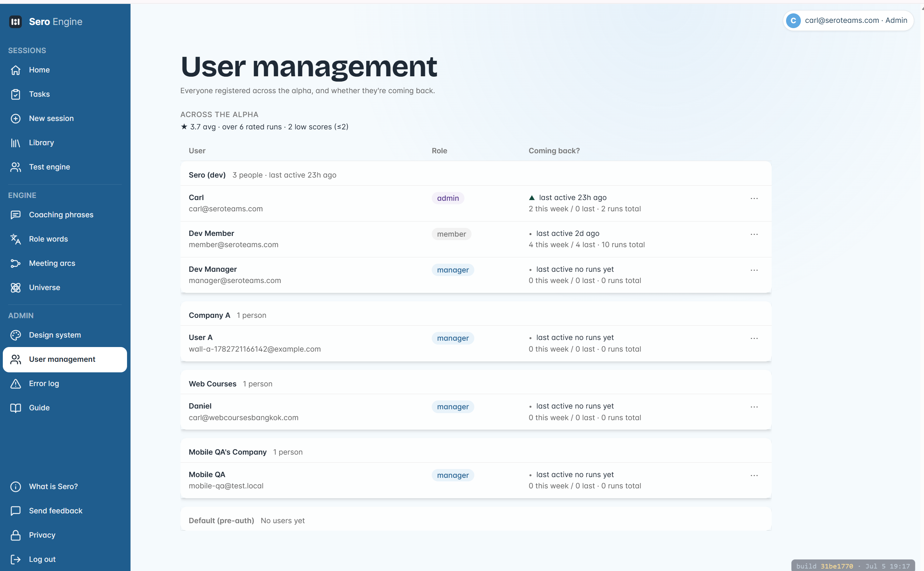Click the Role column header
924x571 pixels.
pyautogui.click(x=439, y=151)
